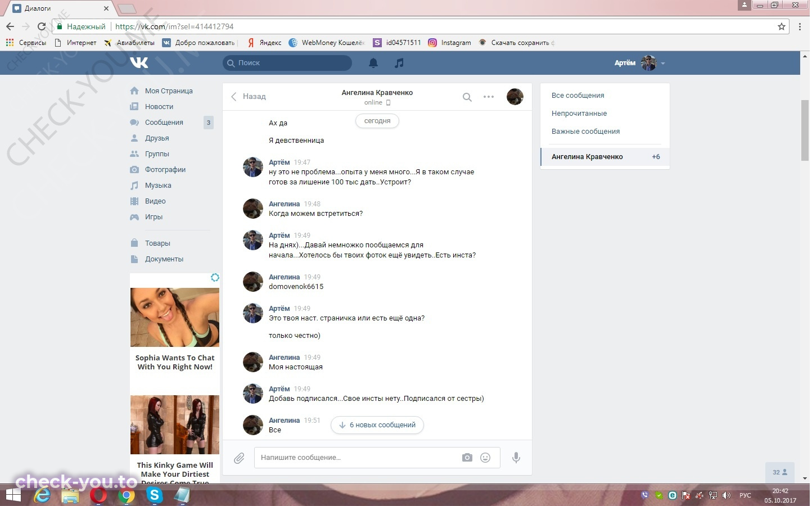This screenshot has width=812, height=506.
Task: Click Ангелина's avatar in the chat header
Action: point(515,97)
